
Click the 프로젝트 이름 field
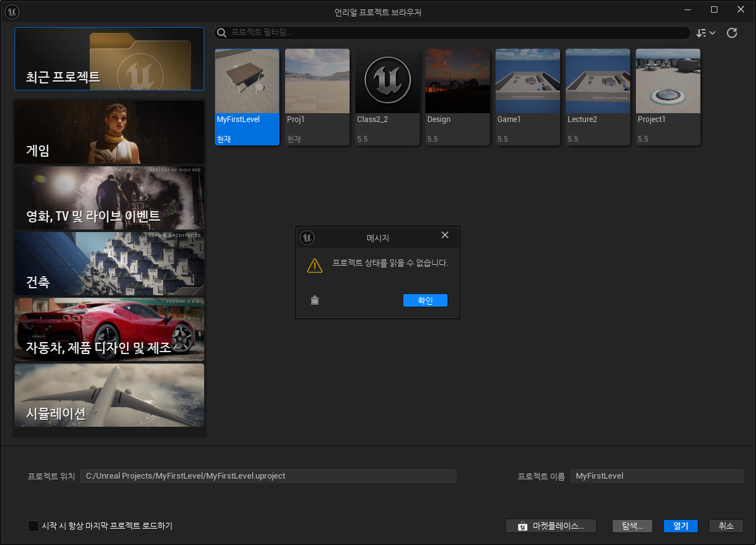coord(657,476)
